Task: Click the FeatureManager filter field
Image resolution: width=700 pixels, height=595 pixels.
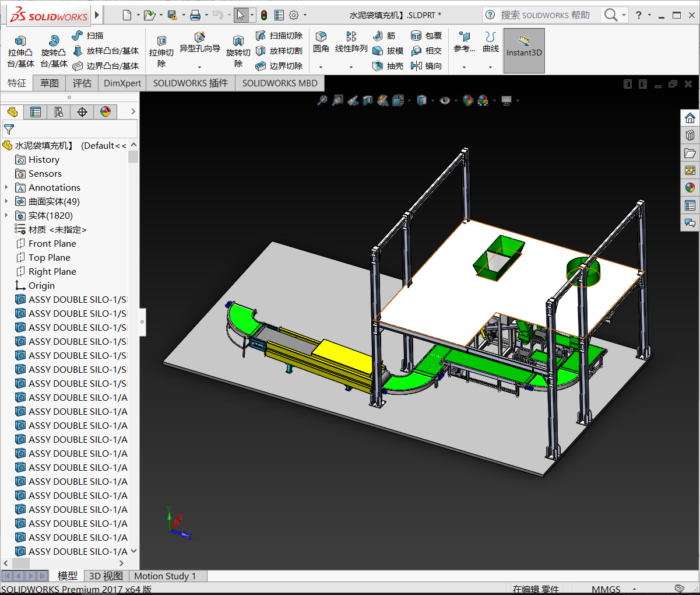Action: pyautogui.click(x=70, y=129)
